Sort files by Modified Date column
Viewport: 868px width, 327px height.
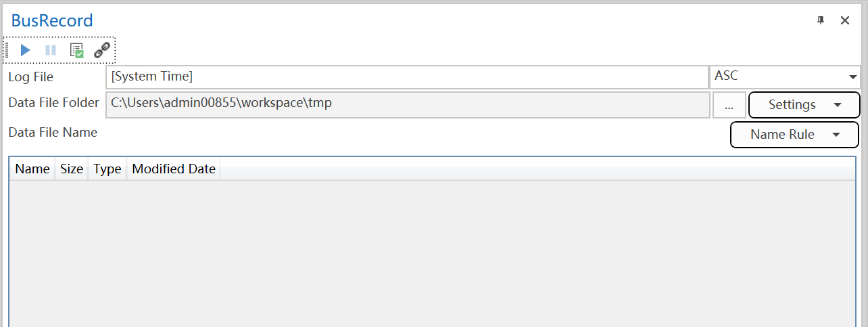point(174,169)
